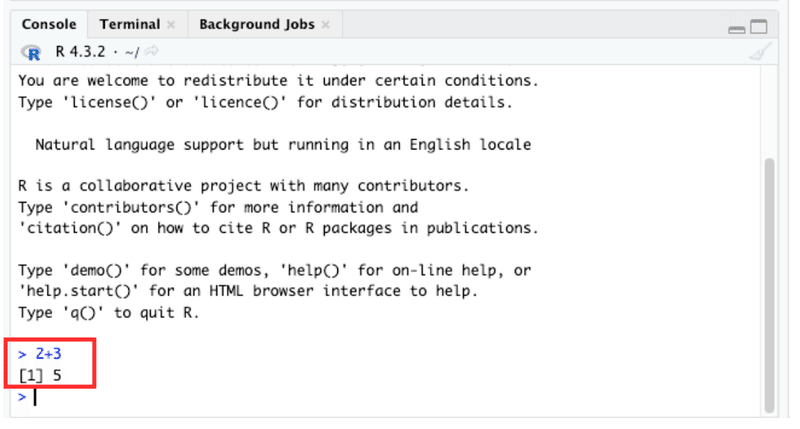Maximize the console pane

pos(759,26)
